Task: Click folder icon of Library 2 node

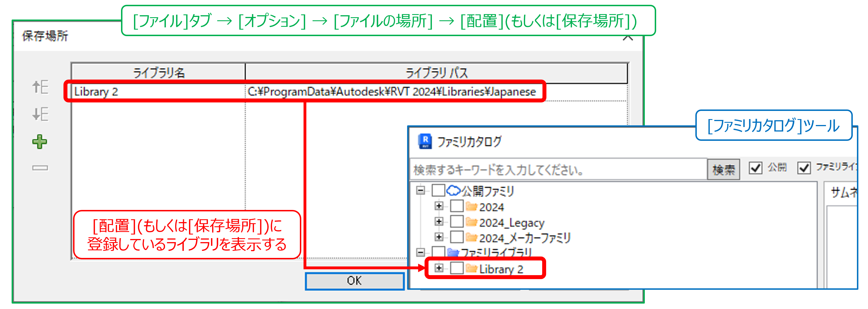Action: point(472,269)
